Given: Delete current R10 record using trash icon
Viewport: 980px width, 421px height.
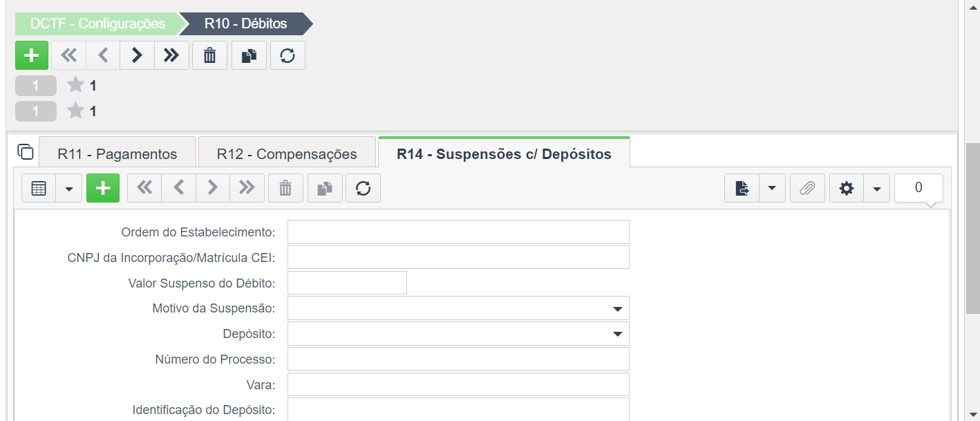Looking at the screenshot, I should tap(209, 56).
